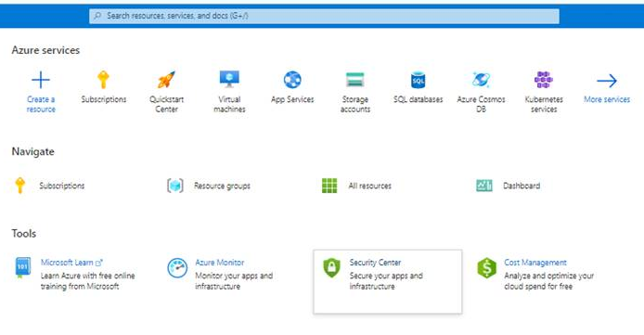Screen dimensions: 644x335
Task: Select Dashboard text under Navigate
Action: click(522, 186)
